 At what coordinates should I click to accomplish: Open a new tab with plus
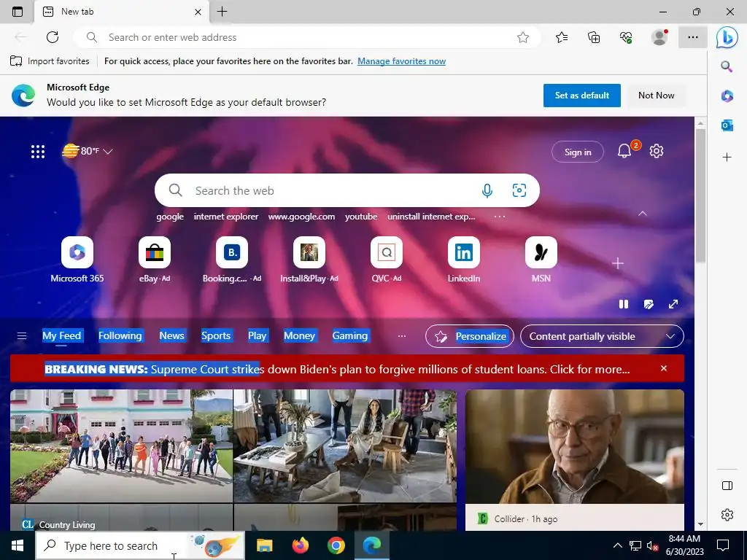[222, 12]
